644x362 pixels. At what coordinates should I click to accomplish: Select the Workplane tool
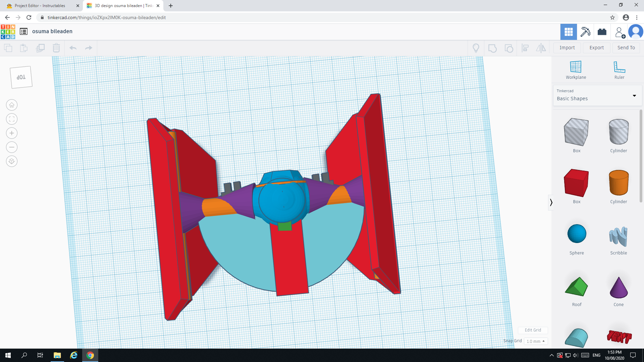(x=576, y=70)
